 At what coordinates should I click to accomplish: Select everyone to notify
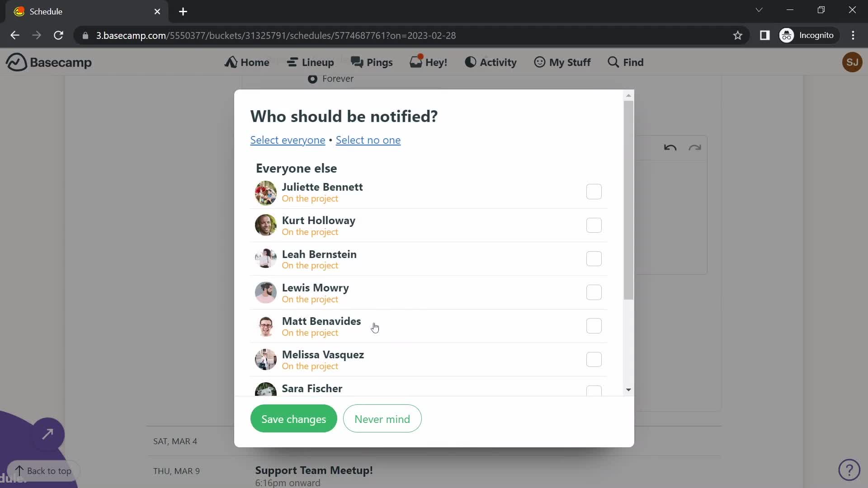coord(288,140)
